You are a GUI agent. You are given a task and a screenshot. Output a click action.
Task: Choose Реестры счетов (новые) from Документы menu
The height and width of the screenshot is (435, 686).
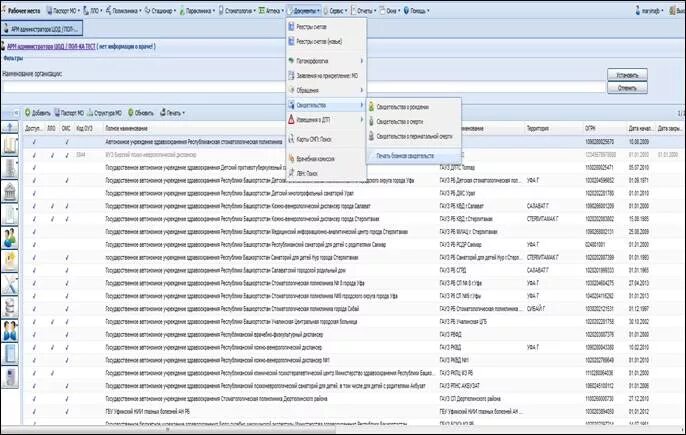319,42
